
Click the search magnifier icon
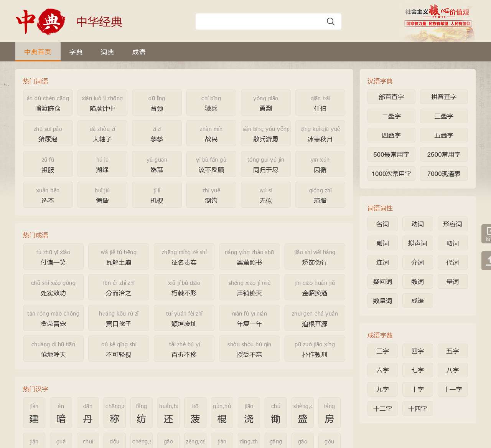(x=330, y=21)
